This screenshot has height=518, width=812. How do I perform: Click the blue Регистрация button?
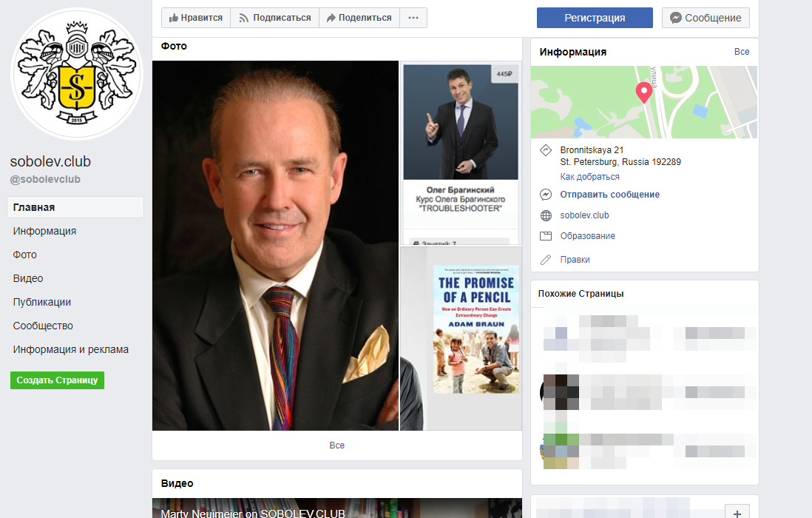595,18
